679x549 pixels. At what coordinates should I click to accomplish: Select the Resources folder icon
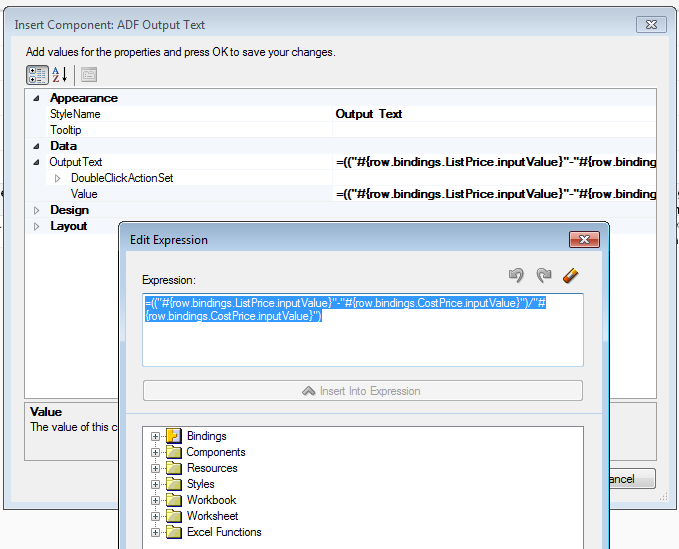[174, 468]
